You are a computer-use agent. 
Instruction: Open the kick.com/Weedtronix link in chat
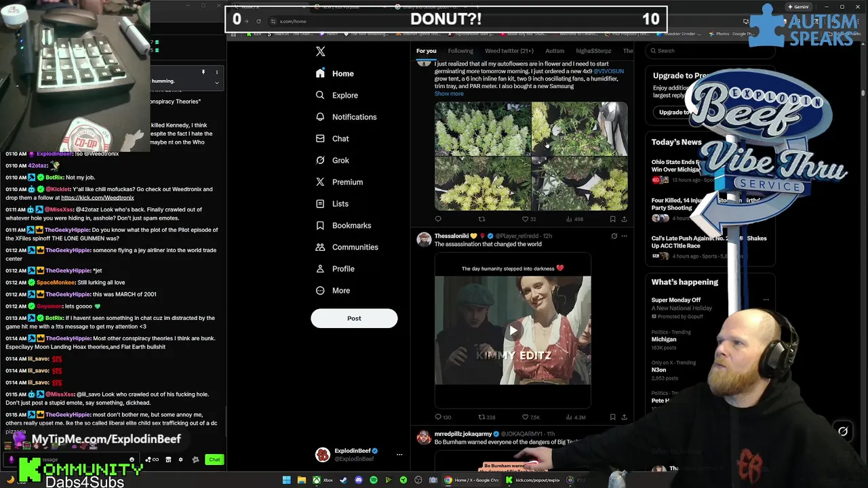(x=98, y=198)
